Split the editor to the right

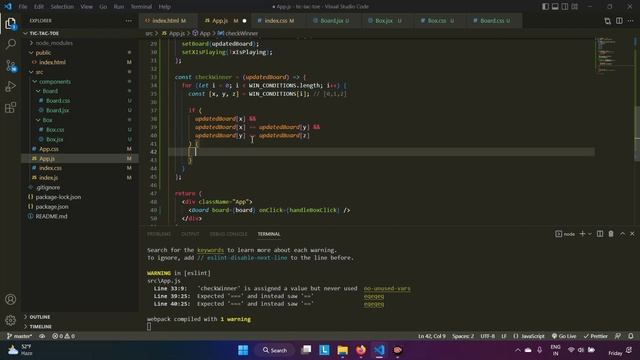click(619, 21)
